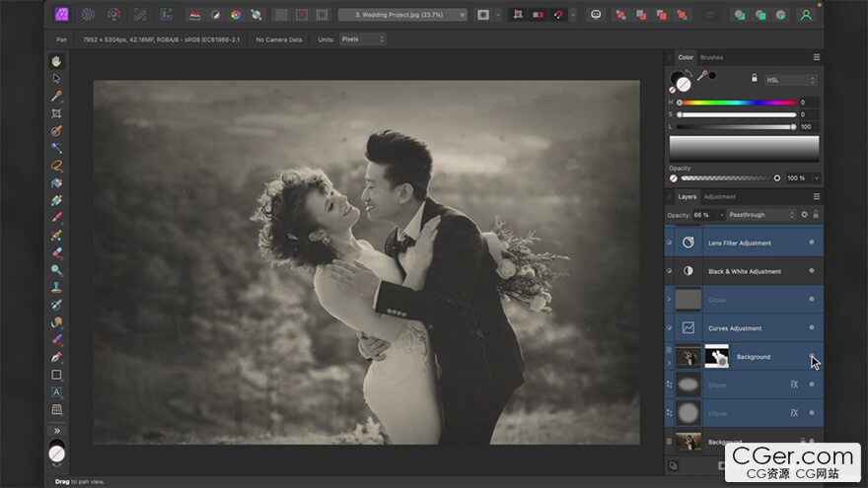Open the Passthrough blend mode dropdown
The width and height of the screenshot is (868, 488).
click(x=759, y=214)
